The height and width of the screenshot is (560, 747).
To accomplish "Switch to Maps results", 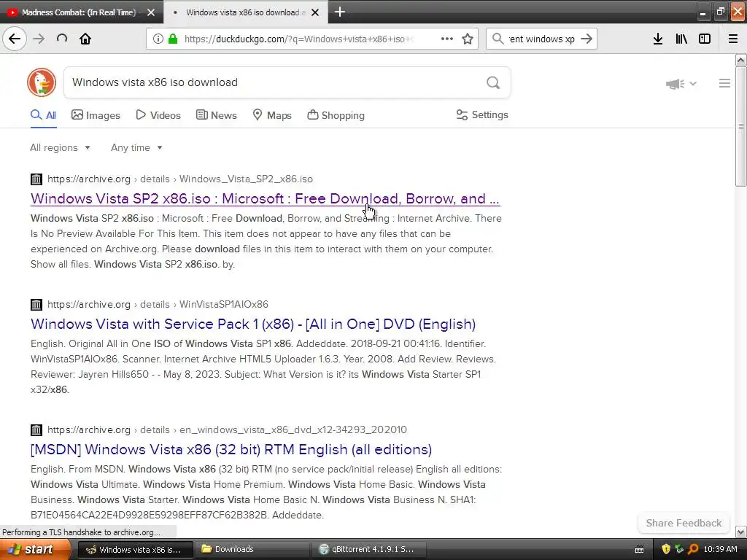I will point(272,115).
